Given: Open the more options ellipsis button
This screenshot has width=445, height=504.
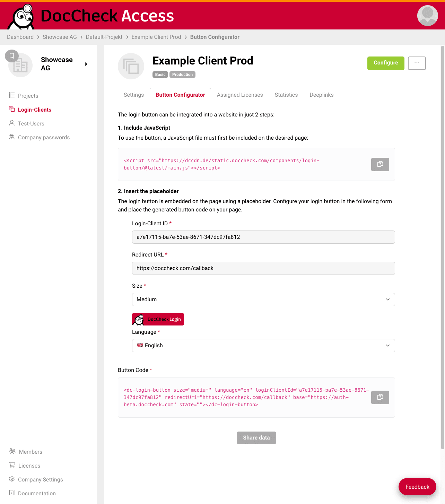Looking at the screenshot, I should click(417, 63).
